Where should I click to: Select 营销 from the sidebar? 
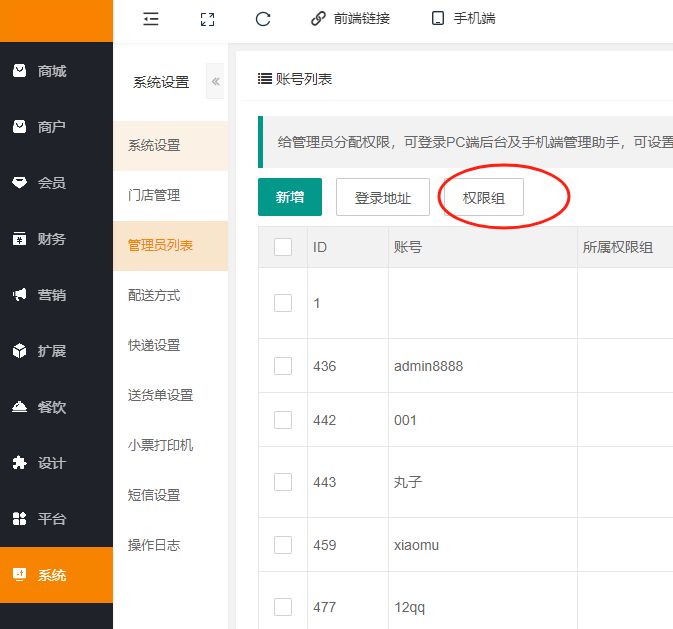[51, 295]
